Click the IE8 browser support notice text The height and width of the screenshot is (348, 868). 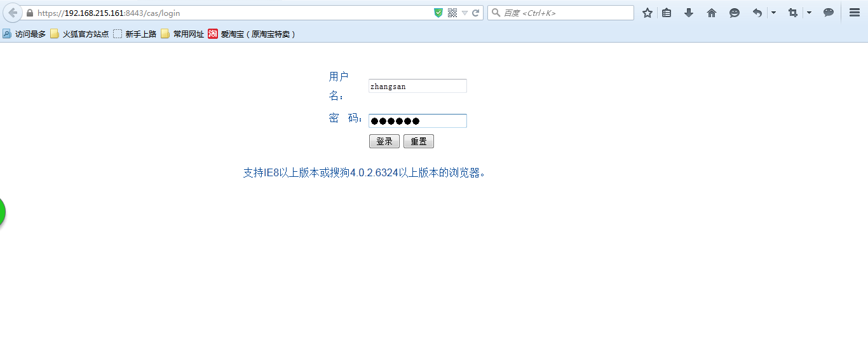[x=365, y=172]
